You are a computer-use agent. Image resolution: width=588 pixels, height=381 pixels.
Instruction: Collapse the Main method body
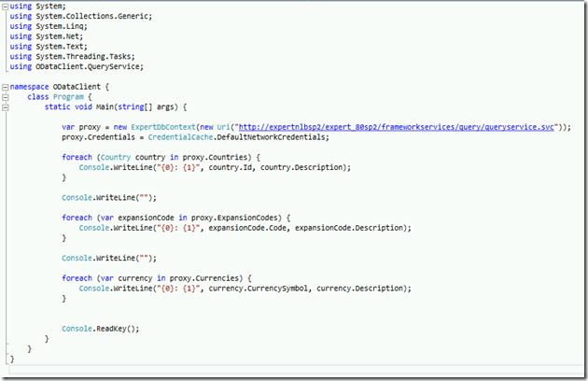(x=5, y=106)
